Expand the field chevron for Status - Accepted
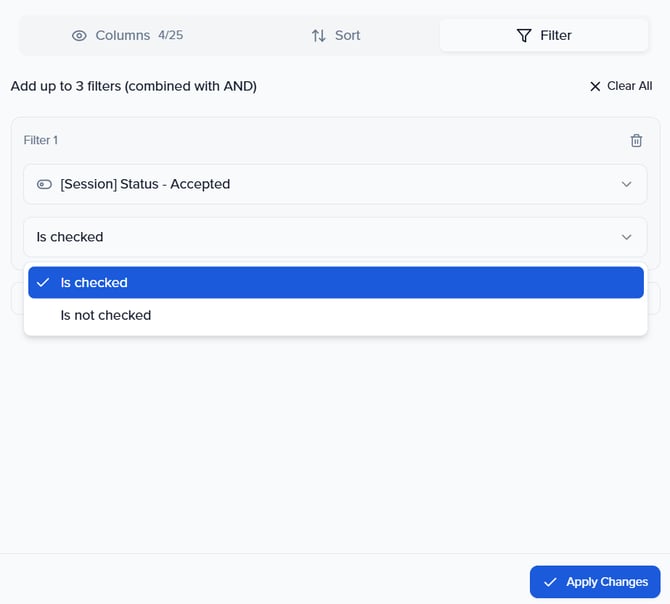 tap(626, 185)
